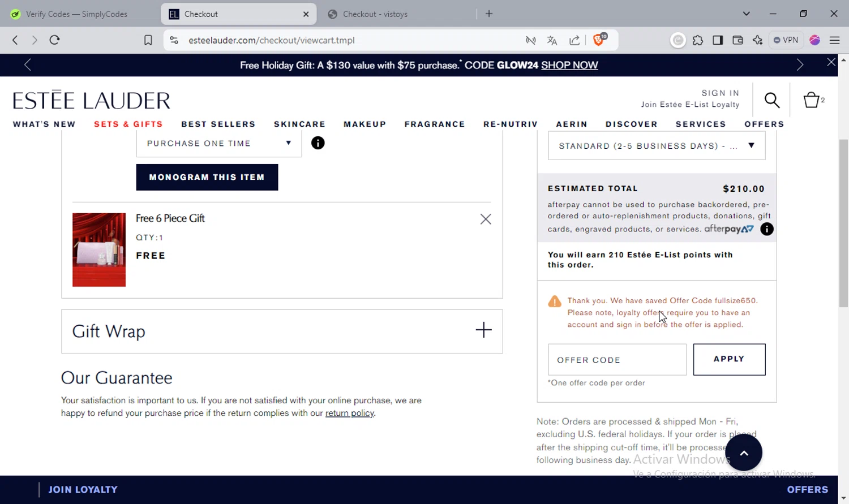The image size is (849, 504).
Task: Expand the Gift Wrap section plus
Action: [x=483, y=330]
